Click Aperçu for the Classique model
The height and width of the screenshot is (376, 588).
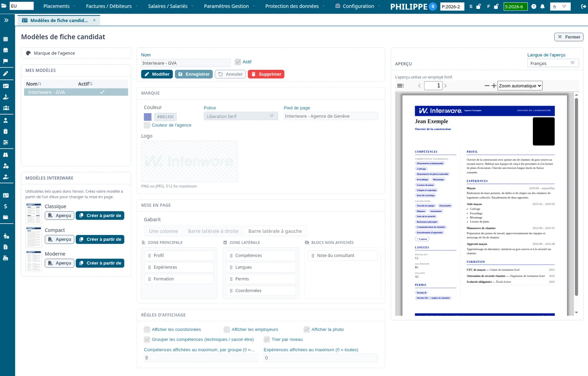(60, 216)
